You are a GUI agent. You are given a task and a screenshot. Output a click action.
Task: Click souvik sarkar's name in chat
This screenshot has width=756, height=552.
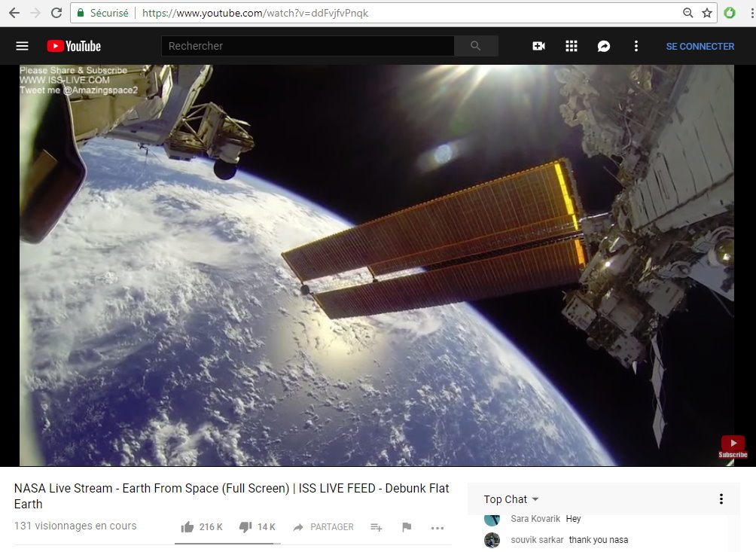pos(537,540)
